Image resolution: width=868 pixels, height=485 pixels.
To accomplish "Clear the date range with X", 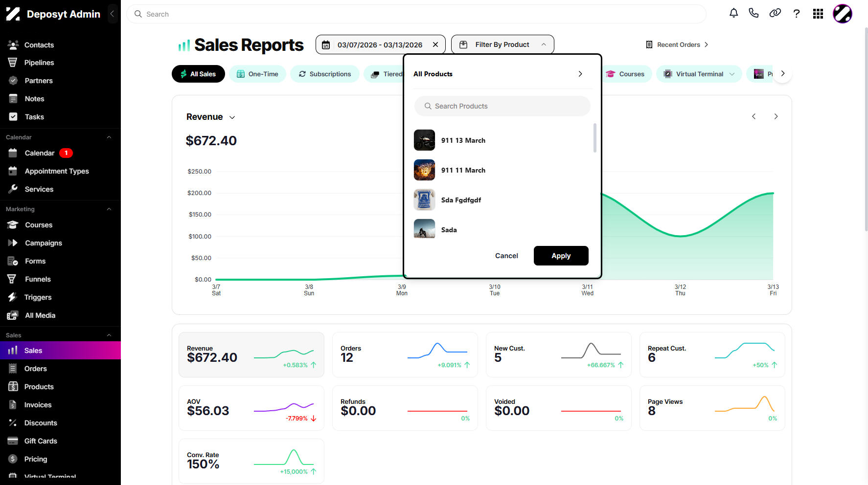I will [435, 44].
